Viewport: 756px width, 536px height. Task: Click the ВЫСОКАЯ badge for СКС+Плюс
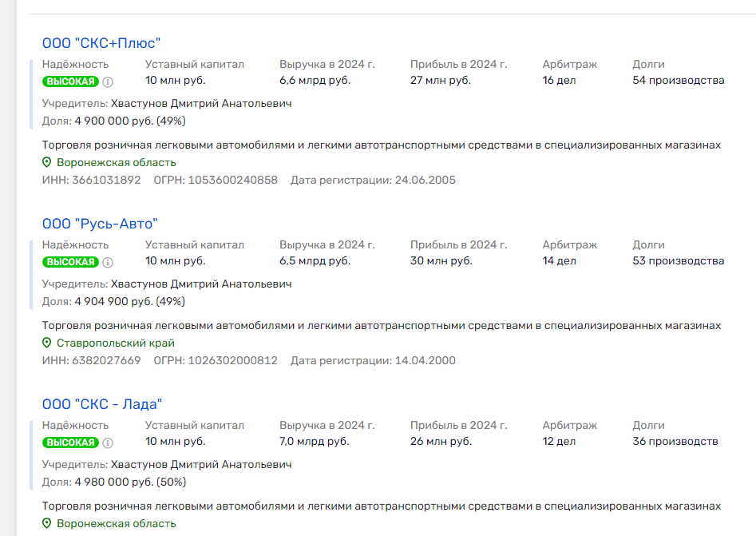point(71,81)
